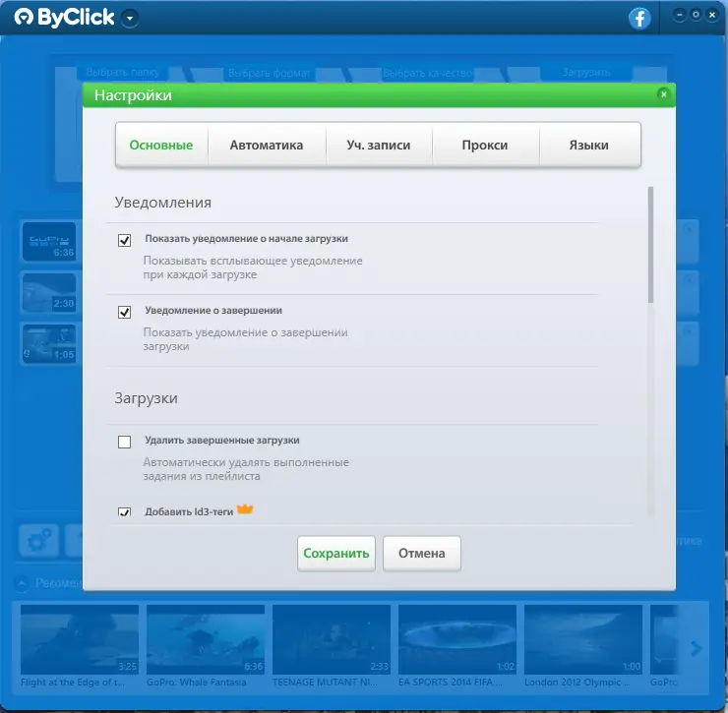The height and width of the screenshot is (713, 728).
Task: Click the gear settings icon in main window
Action: pyautogui.click(x=39, y=540)
